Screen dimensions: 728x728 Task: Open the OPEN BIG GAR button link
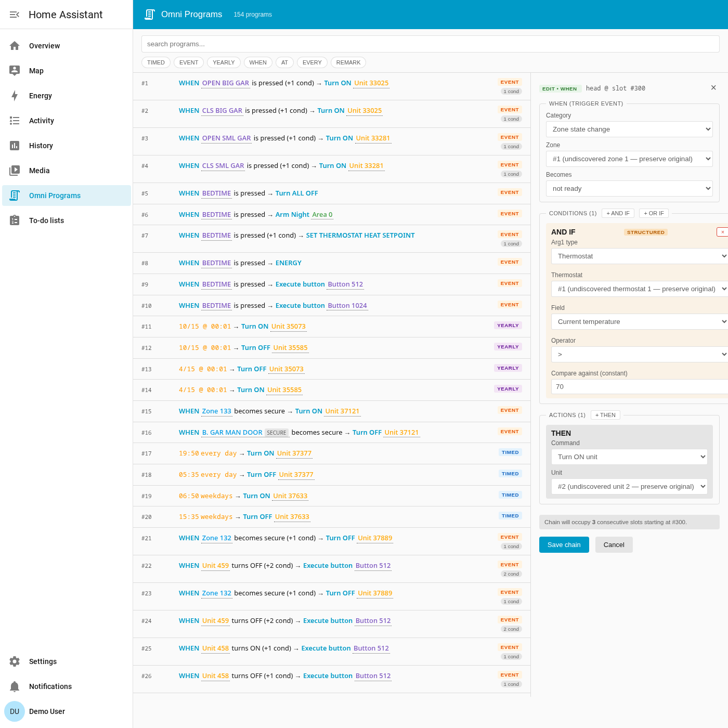point(226,83)
